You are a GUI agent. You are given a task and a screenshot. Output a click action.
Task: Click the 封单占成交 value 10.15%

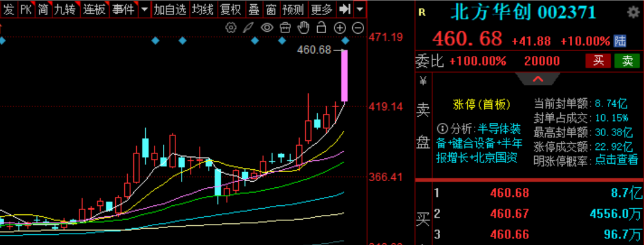611,118
